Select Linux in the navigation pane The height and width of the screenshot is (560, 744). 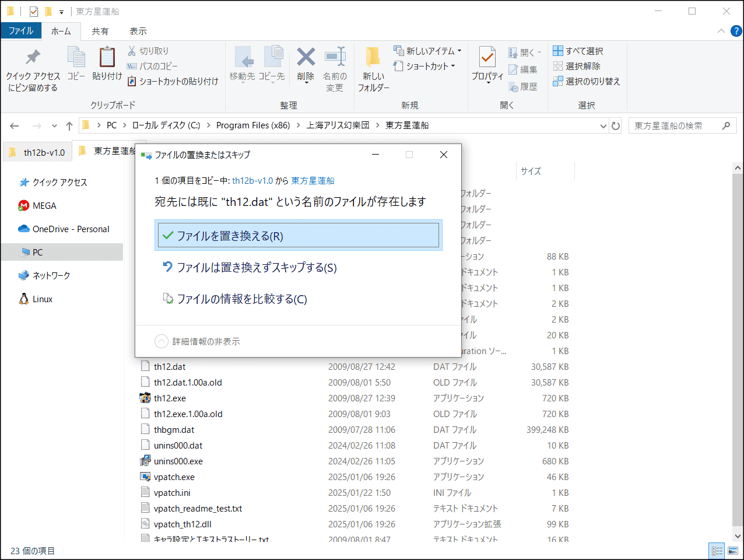tap(36, 299)
